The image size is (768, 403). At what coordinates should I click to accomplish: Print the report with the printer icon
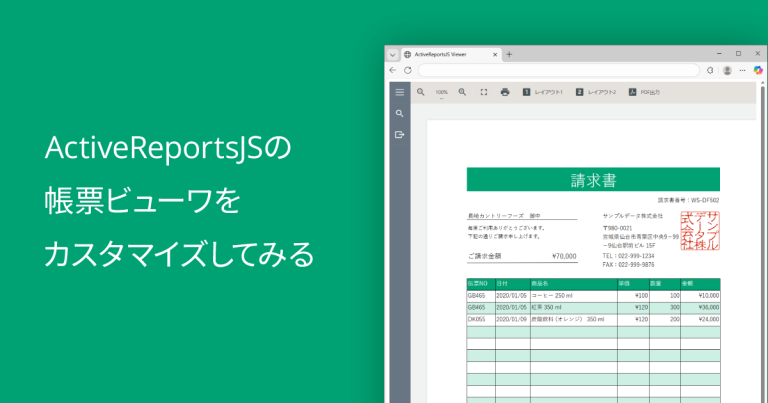tap(505, 92)
